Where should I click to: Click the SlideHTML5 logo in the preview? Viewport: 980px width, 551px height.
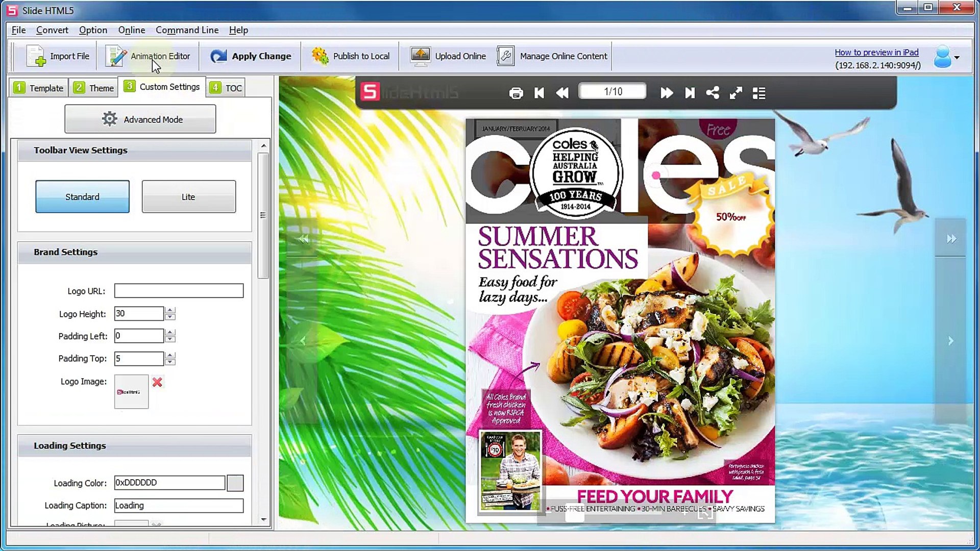click(x=409, y=92)
